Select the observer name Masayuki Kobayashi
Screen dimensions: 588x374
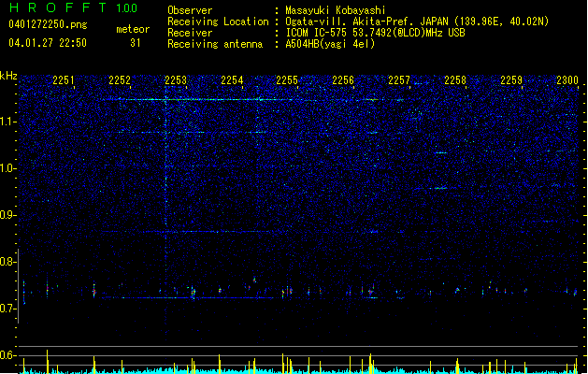click(x=336, y=10)
